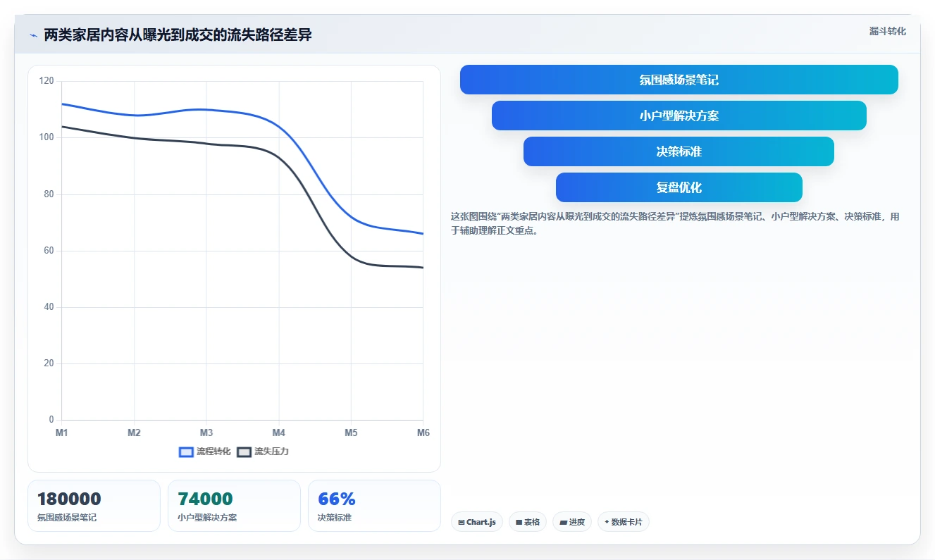This screenshot has width=935, height=560.
Task: Click the 60 y-axis value
Action: click(49, 250)
